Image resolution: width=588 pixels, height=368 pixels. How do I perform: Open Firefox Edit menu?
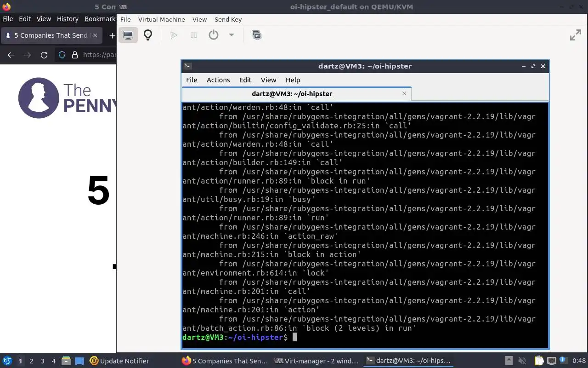(x=25, y=19)
